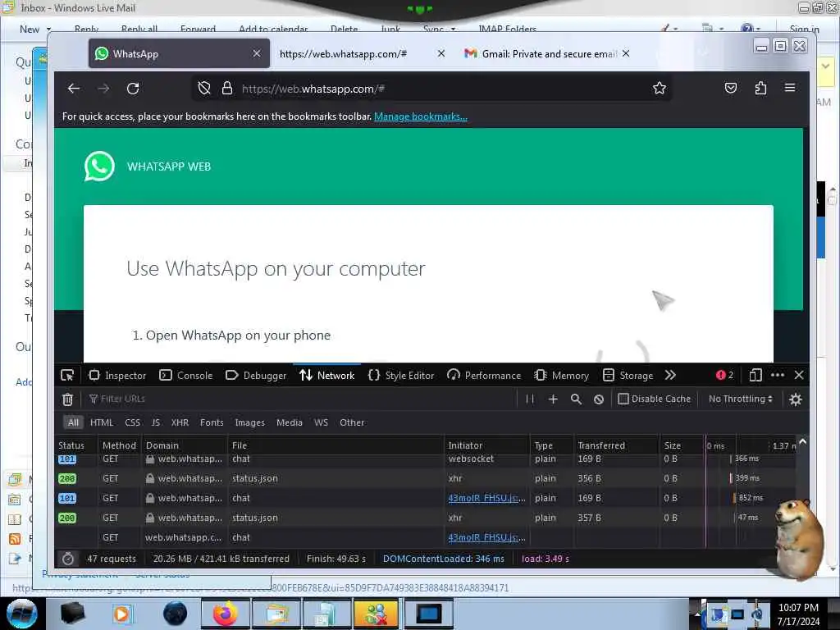This screenshot has height=630, width=840.
Task: Filter requests by HTML
Action: 101,422
